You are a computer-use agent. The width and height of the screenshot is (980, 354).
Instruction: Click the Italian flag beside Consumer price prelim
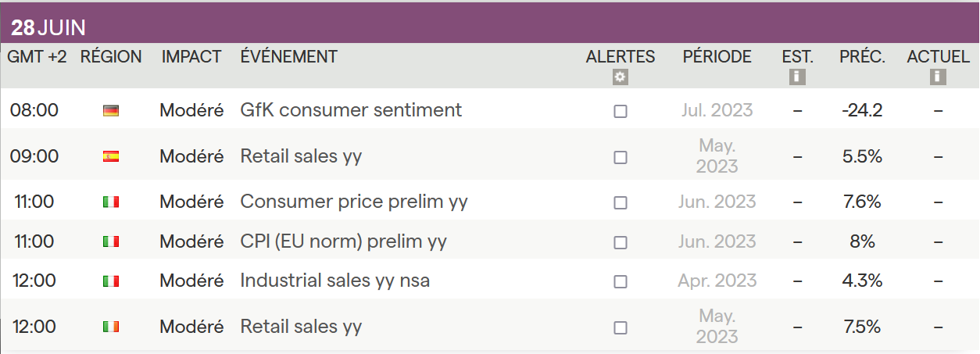(111, 202)
